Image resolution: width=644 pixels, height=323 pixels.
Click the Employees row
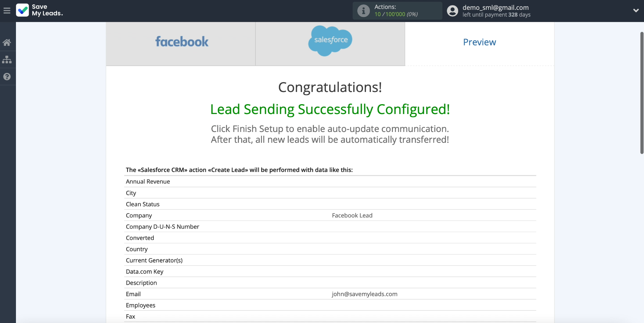tap(330, 305)
